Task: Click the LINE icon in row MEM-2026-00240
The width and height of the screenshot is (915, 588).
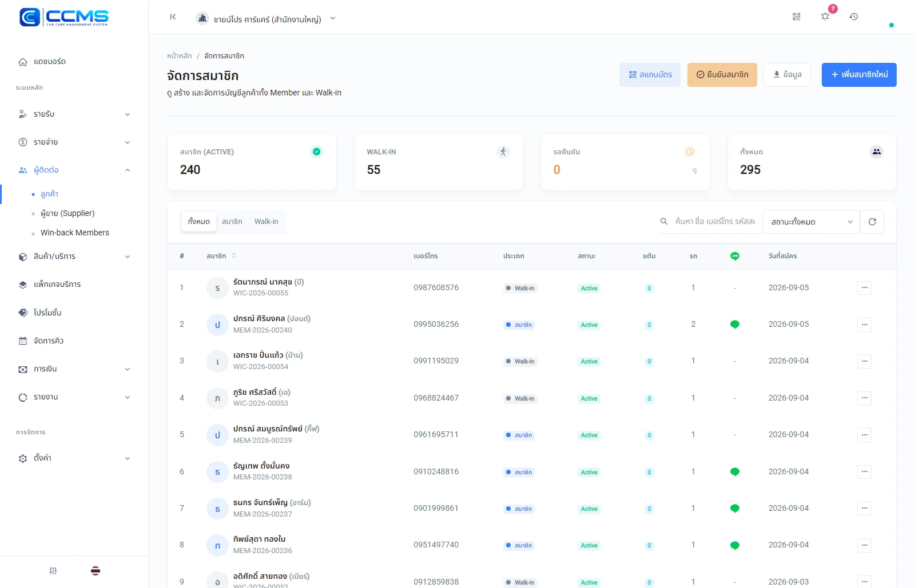Action: [x=735, y=325]
